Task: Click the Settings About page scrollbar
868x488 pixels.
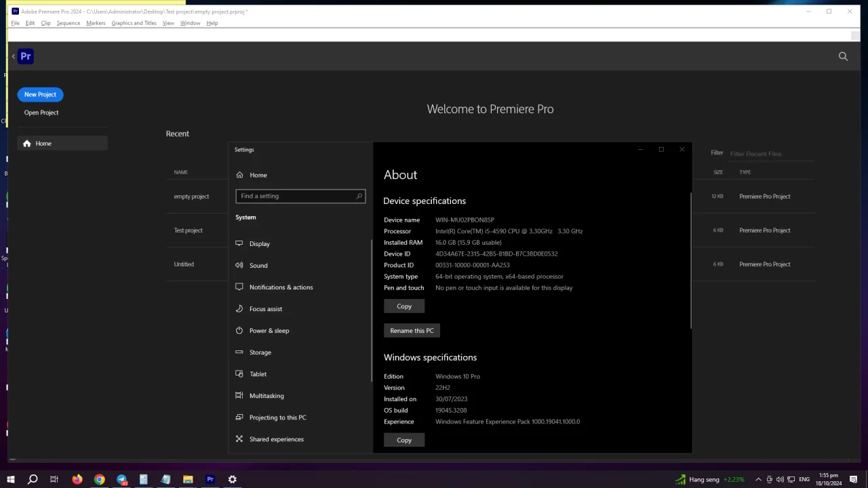Action: (x=690, y=261)
